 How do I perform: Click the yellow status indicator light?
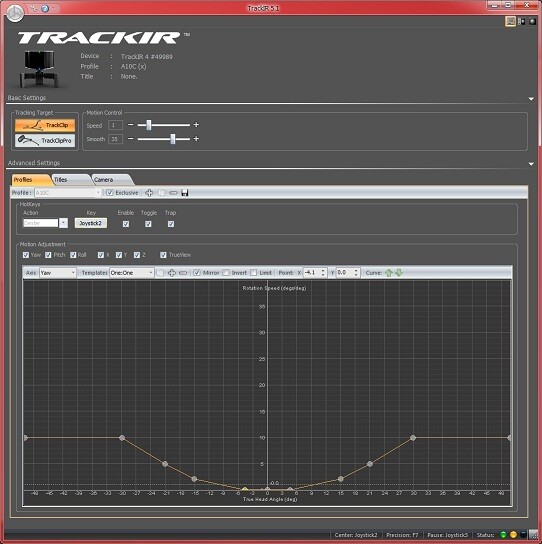pyautogui.click(x=513, y=535)
